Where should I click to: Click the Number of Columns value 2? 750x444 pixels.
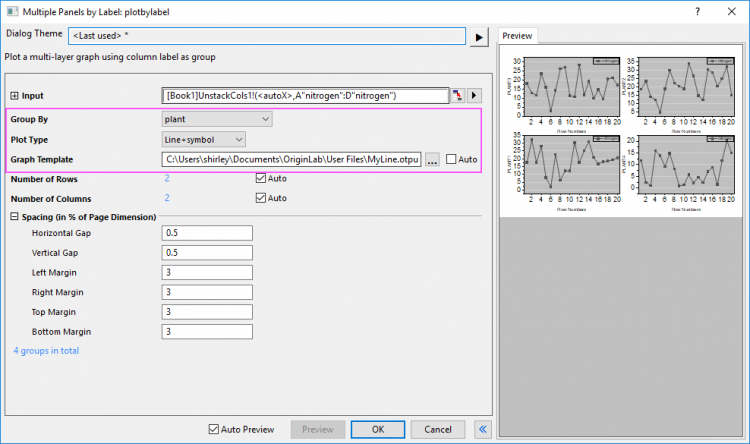pos(167,198)
